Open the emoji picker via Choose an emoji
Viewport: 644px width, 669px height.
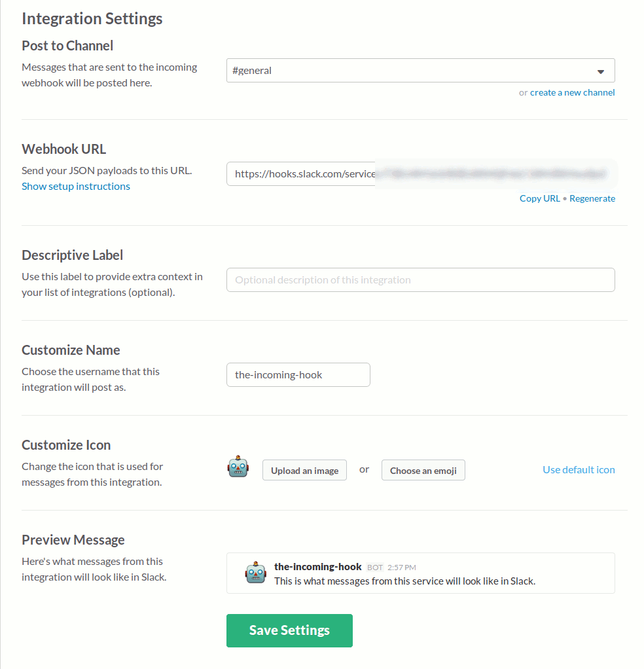point(423,470)
